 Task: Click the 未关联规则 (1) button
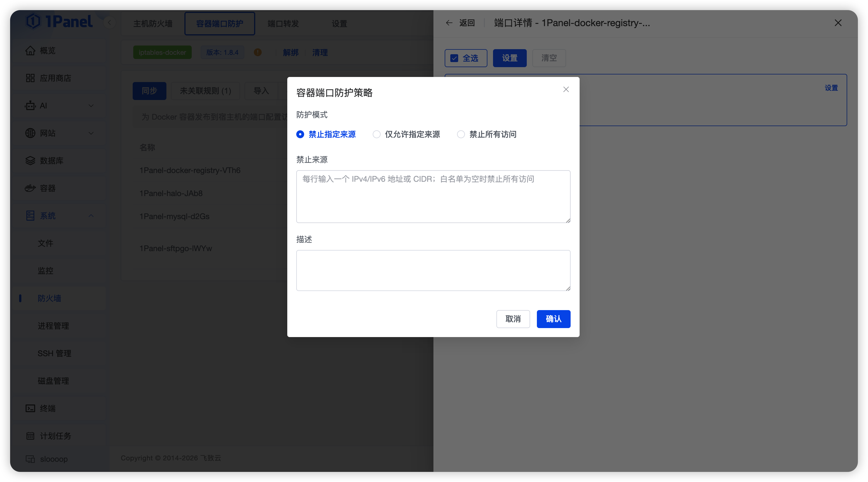click(x=205, y=91)
